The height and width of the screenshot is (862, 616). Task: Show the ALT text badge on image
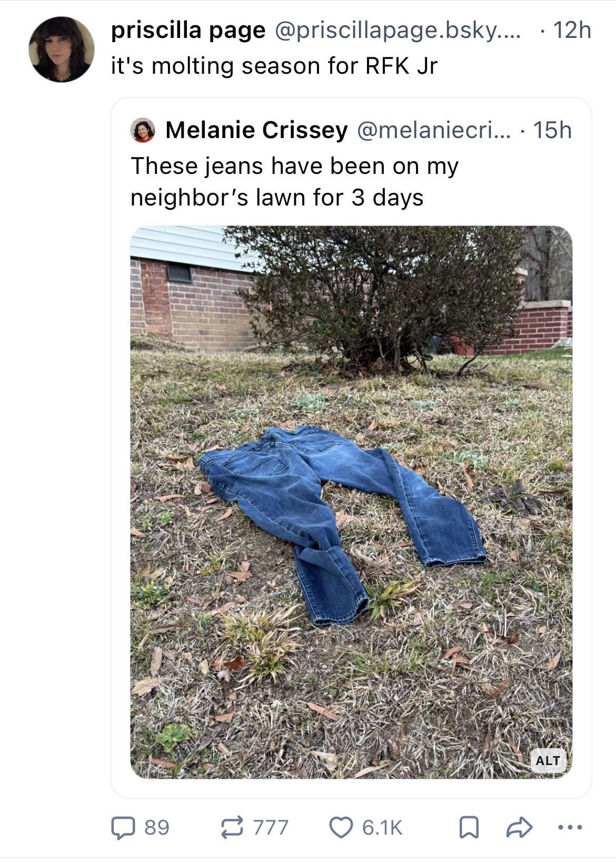point(548,760)
